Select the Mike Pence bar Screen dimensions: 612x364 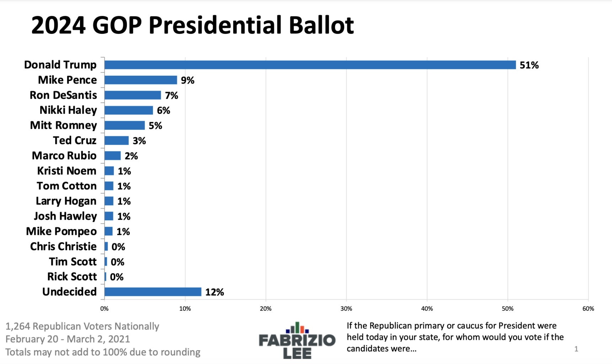click(x=140, y=80)
